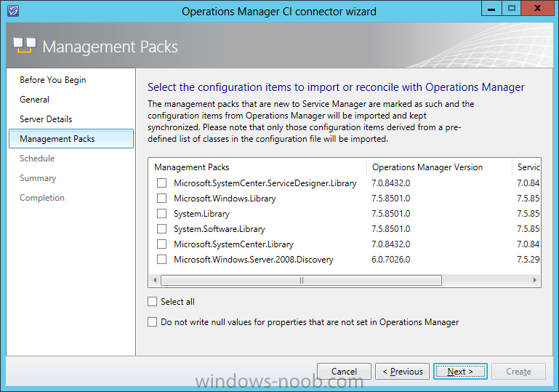Minimize the connector wizard window
The height and width of the screenshot is (392, 559).
(x=491, y=8)
